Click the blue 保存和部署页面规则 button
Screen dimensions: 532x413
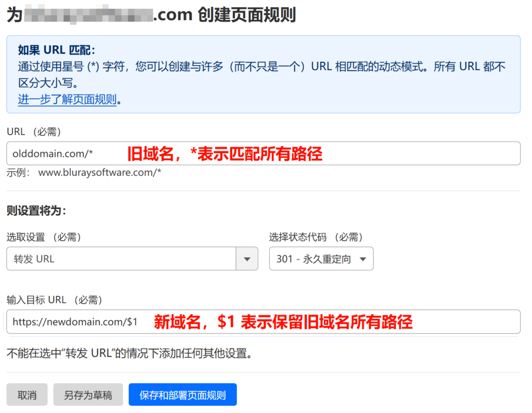[x=182, y=394]
